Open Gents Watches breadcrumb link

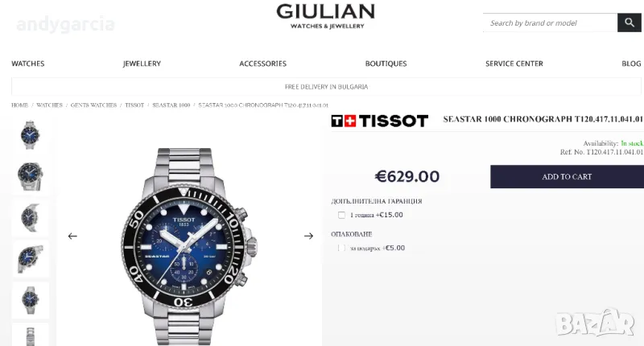pyautogui.click(x=93, y=105)
